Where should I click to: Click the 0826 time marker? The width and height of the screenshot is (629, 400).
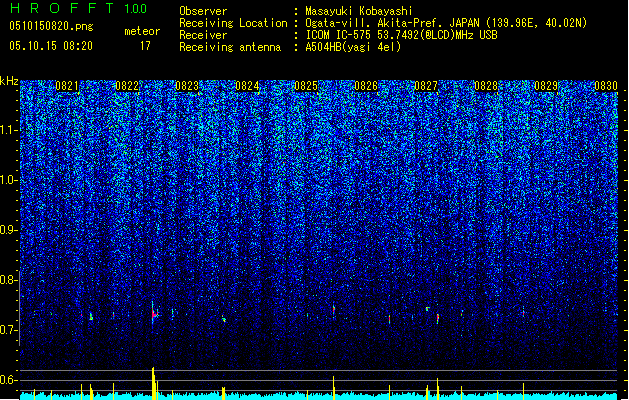tap(366, 86)
